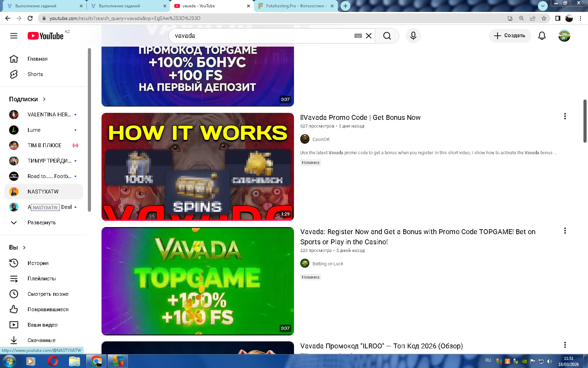Viewport: 588px width, 368px height.
Task: Open the Chrome three-dot menu
Action: [x=580, y=18]
